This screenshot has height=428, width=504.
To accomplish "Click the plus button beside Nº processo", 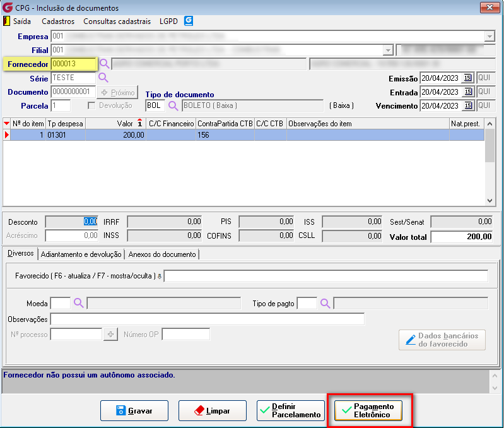I will 110,335.
